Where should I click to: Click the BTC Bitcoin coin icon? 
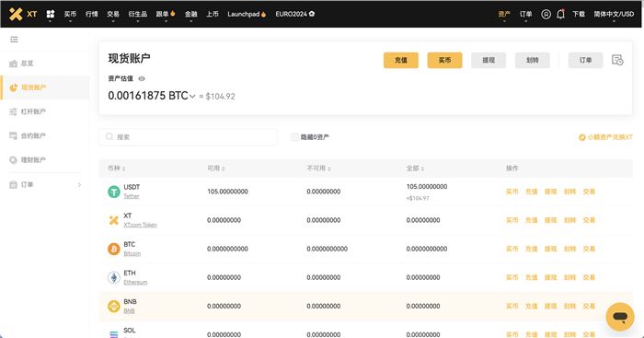click(x=114, y=249)
